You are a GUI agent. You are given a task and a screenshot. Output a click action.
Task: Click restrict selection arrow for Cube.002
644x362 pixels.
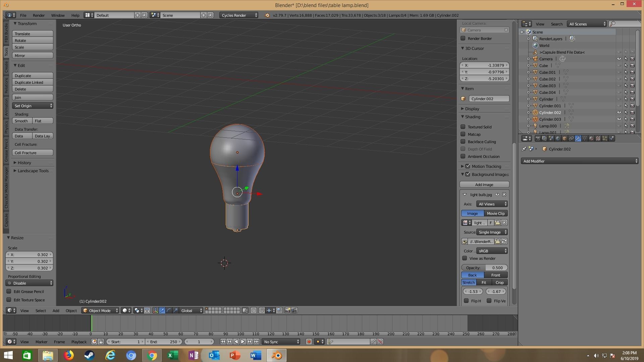coord(626,79)
